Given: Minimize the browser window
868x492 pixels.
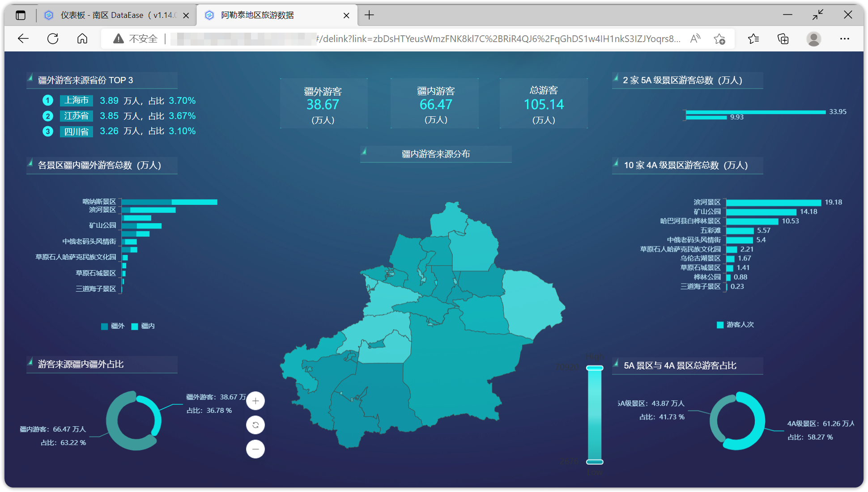Looking at the screenshot, I should (x=787, y=15).
